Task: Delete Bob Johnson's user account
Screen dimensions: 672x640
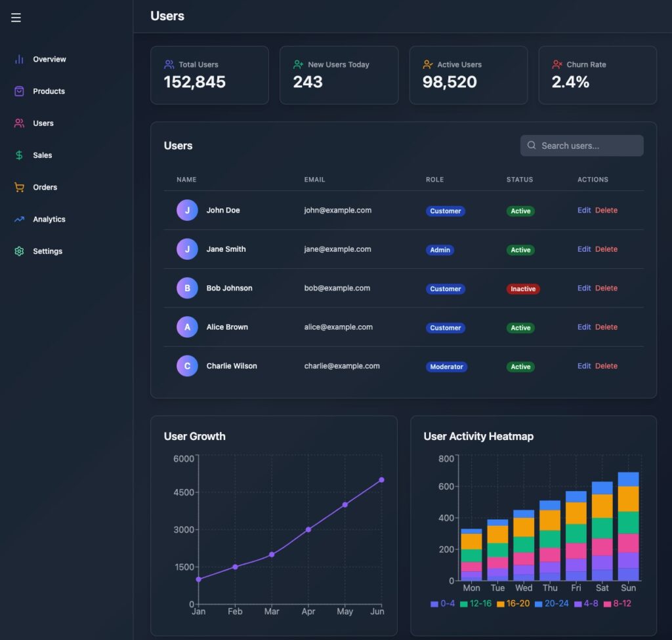Action: click(x=606, y=289)
